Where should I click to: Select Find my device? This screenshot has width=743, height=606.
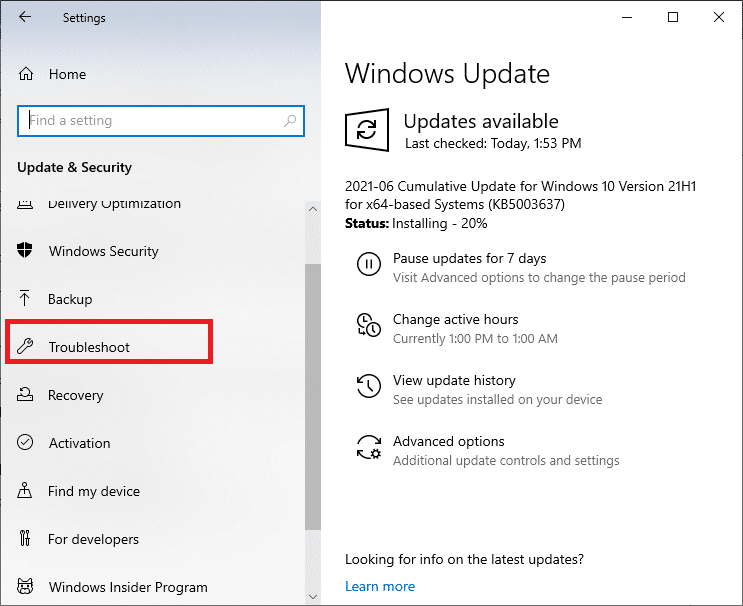pos(94,491)
